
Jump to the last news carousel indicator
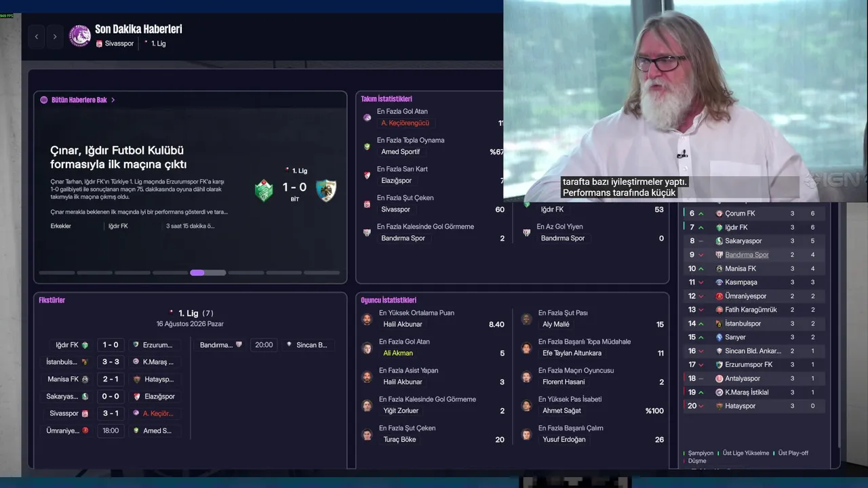coord(322,272)
